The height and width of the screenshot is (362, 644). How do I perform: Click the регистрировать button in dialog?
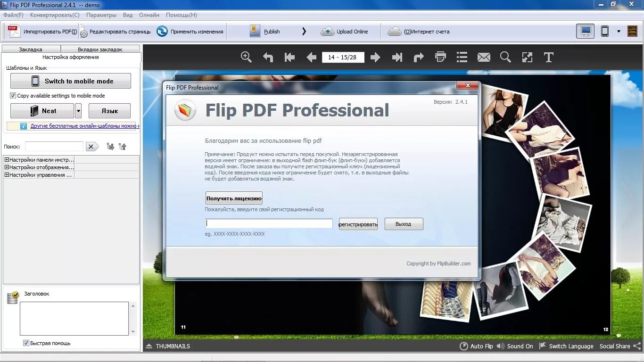[358, 224]
